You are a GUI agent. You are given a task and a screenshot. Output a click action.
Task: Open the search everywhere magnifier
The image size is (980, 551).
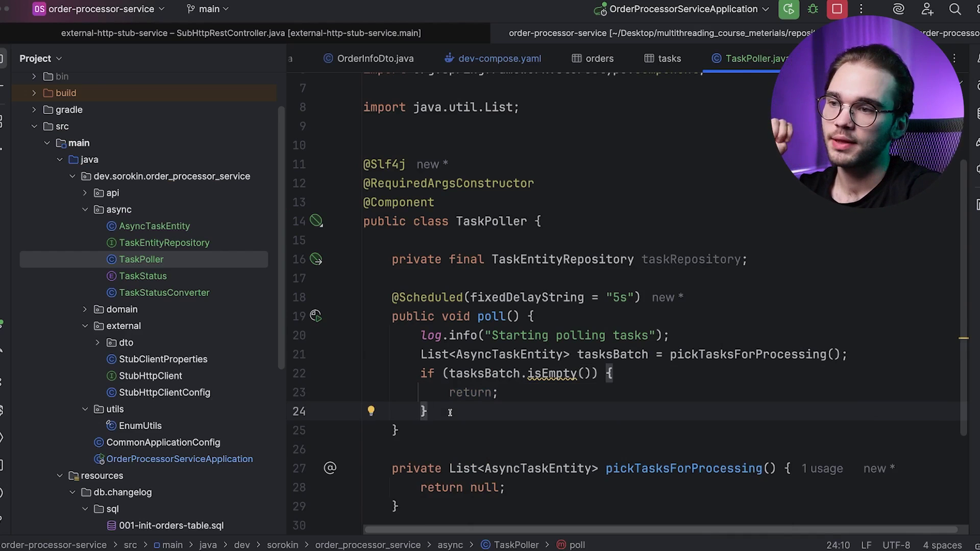(954, 9)
